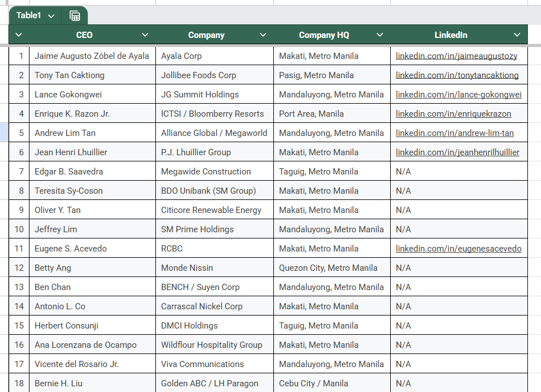Select cell Citicore Renewable Energy
This screenshot has width=541, height=392.
pyautogui.click(x=214, y=210)
